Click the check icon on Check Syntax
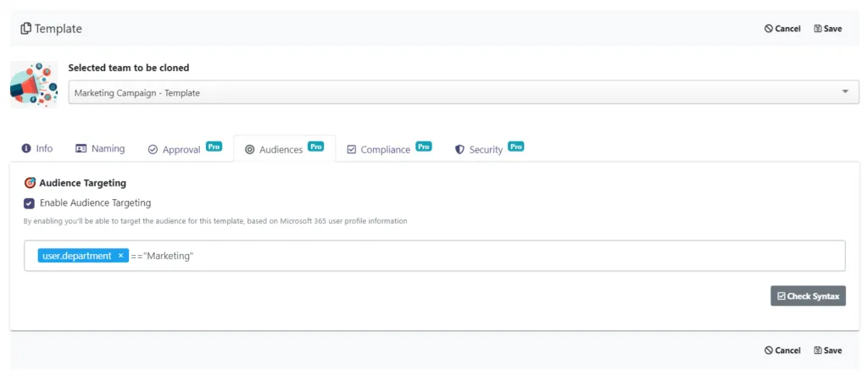The image size is (868, 376). (x=781, y=296)
